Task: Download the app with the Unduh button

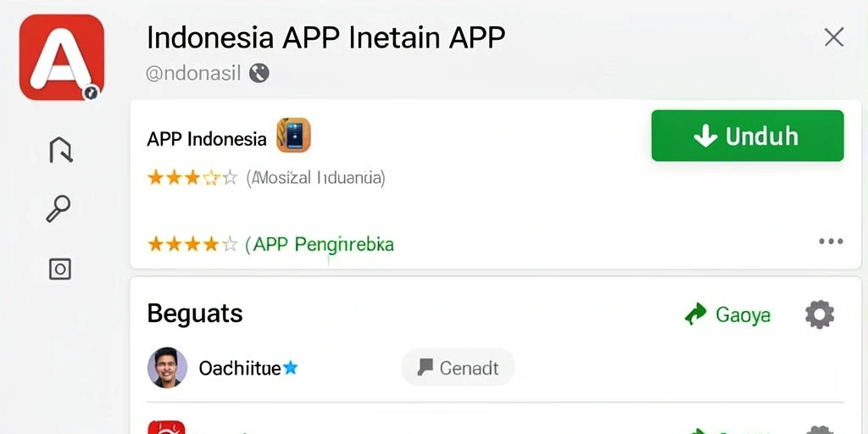Action: [748, 136]
